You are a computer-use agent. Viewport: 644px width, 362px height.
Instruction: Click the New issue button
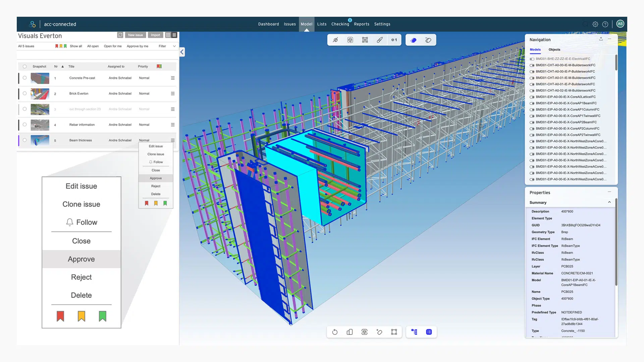tap(135, 35)
